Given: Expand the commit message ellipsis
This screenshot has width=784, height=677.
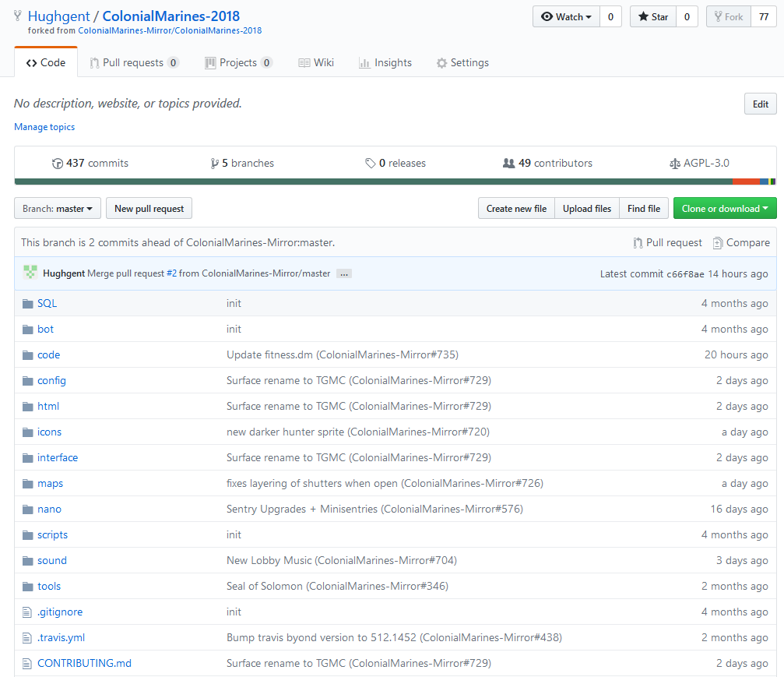Looking at the screenshot, I should (344, 273).
